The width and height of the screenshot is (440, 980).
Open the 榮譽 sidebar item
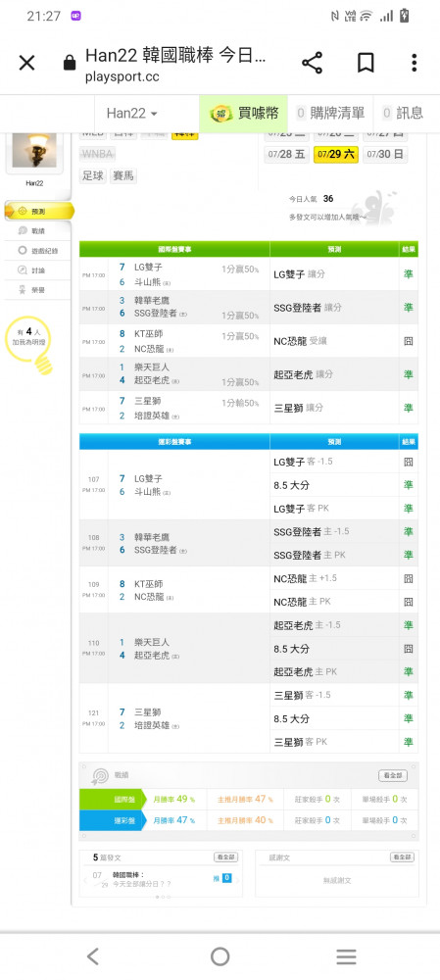point(37,290)
